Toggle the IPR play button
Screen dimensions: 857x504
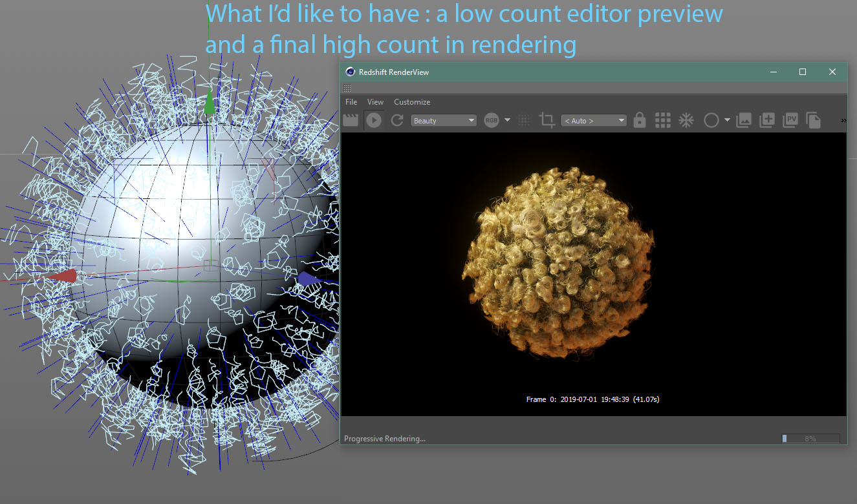click(x=373, y=120)
